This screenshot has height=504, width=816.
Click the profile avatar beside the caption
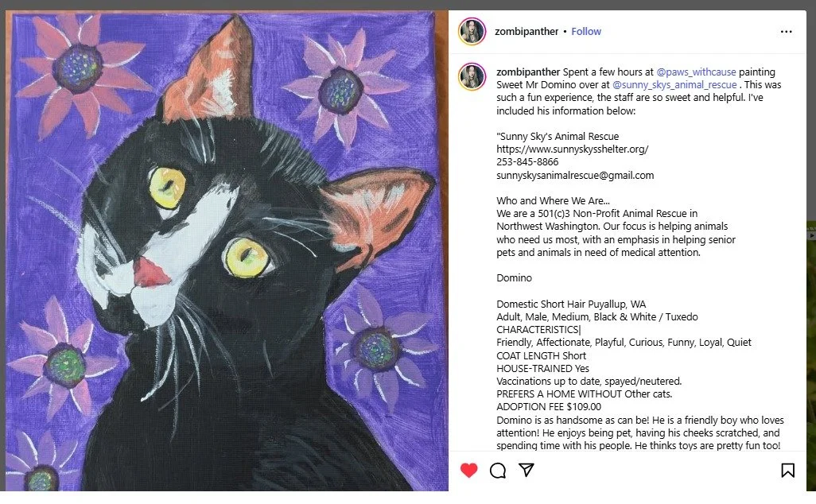tap(472, 76)
